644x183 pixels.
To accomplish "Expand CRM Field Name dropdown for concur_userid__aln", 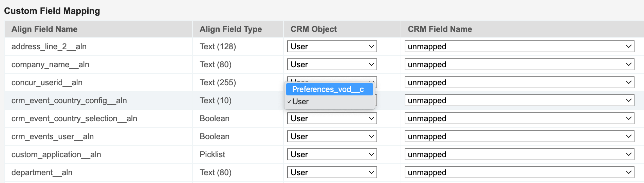I will (519, 83).
